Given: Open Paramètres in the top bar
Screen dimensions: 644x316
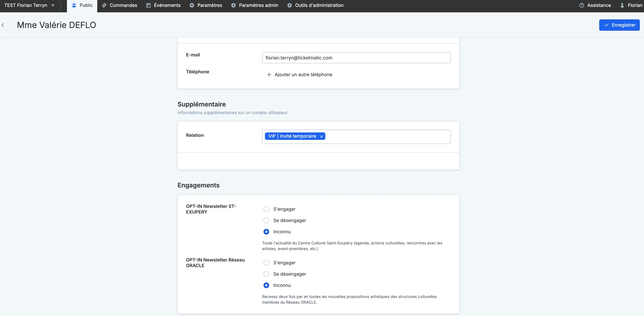Looking at the screenshot, I should click(206, 5).
